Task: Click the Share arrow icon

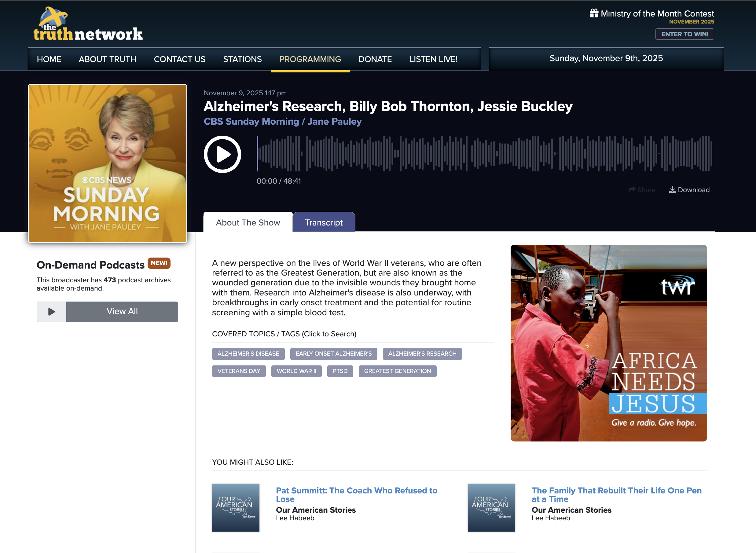Action: click(x=632, y=190)
